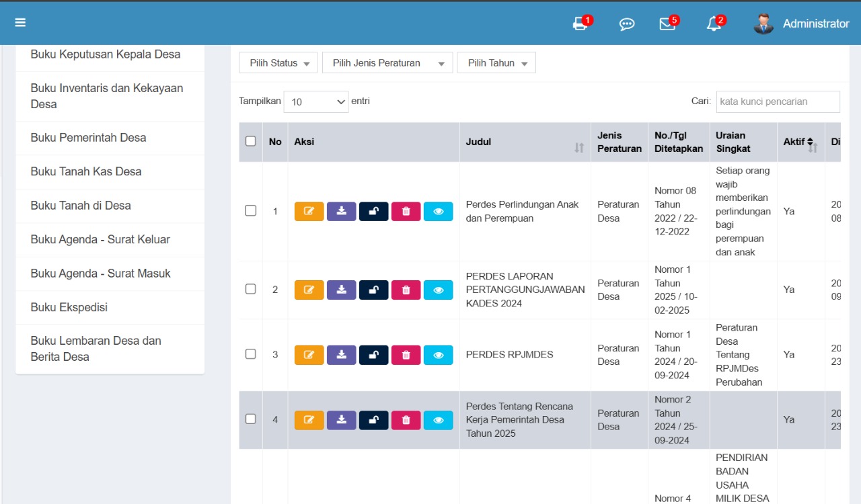Select the checkbox for PERDES RPJMDES
The width and height of the screenshot is (861, 504).
(251, 354)
